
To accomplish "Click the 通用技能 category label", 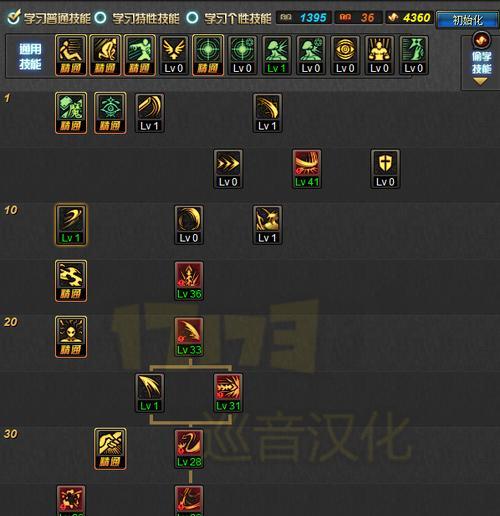I will pyautogui.click(x=30, y=56).
